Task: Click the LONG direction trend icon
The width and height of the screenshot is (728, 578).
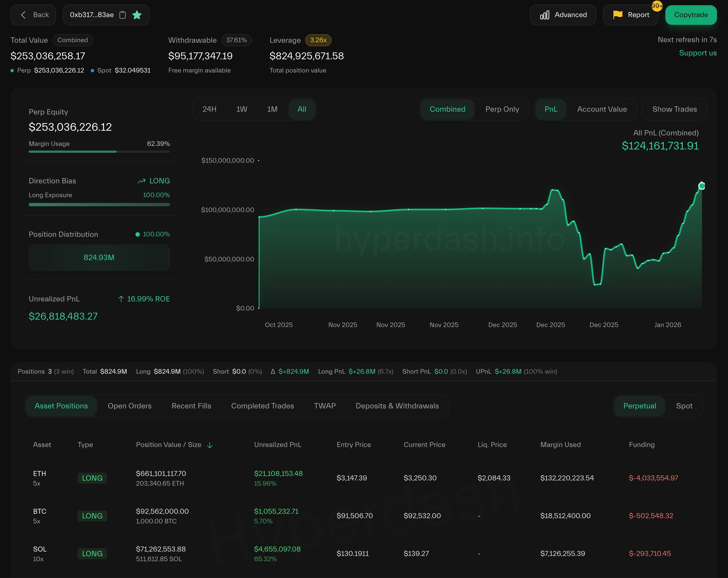Action: (x=142, y=181)
